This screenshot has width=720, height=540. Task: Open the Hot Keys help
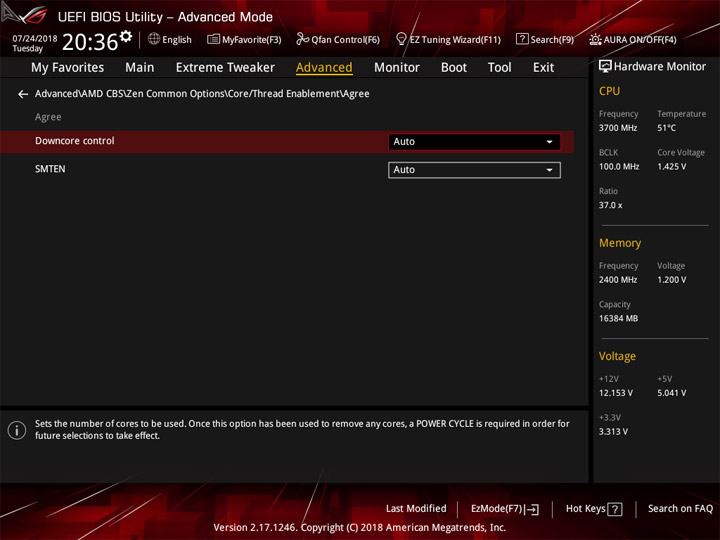594,509
